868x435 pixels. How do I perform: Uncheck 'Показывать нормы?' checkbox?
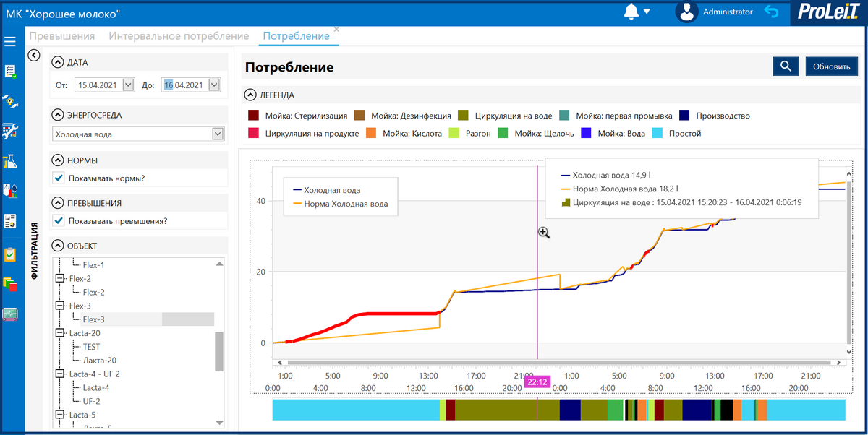[59, 178]
